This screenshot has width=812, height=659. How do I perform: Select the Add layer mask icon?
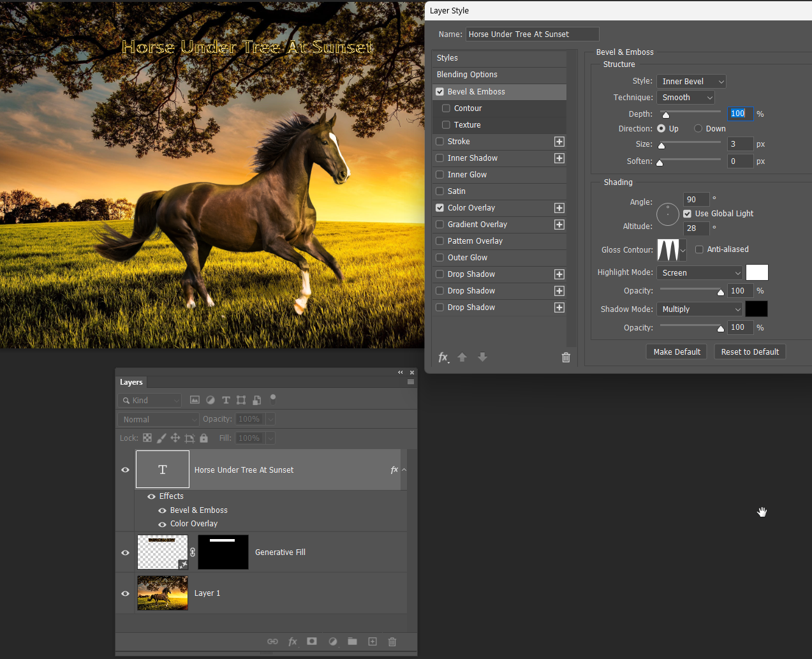click(x=312, y=641)
